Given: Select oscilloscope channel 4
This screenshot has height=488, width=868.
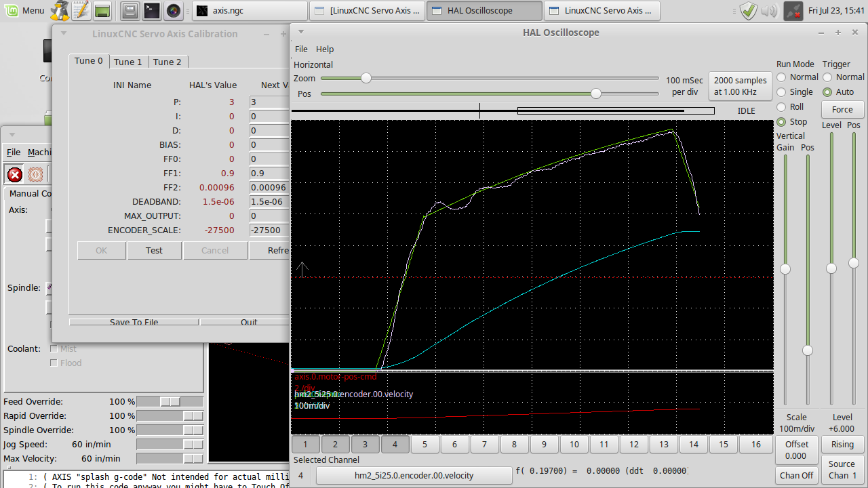Looking at the screenshot, I should (x=395, y=444).
